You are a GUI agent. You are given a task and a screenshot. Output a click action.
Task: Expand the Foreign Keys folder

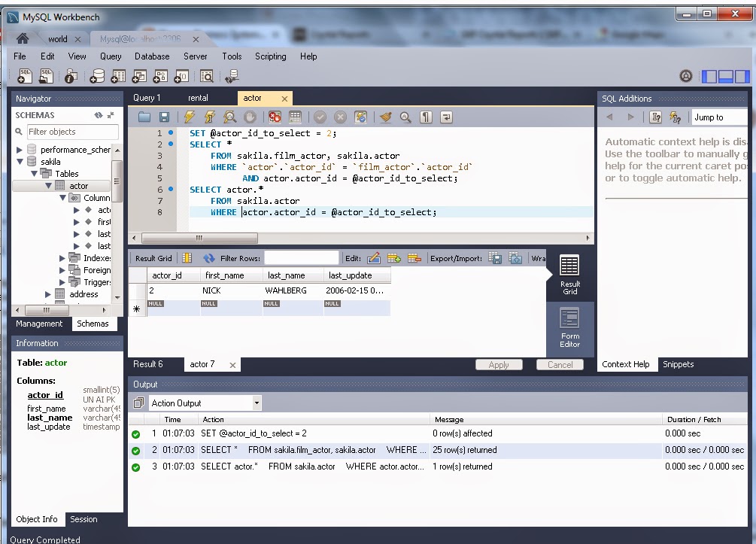point(62,270)
